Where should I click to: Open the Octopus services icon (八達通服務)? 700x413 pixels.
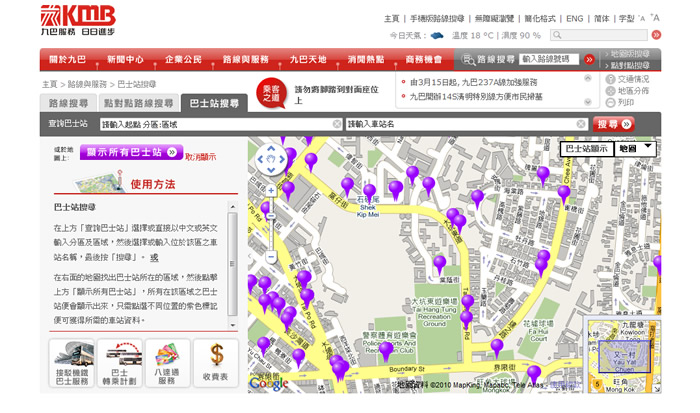[168, 363]
